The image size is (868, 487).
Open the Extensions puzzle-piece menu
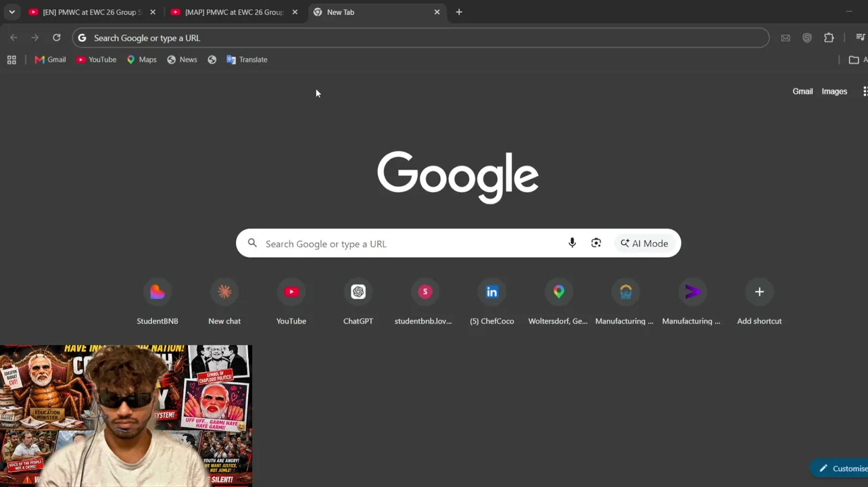coord(829,38)
